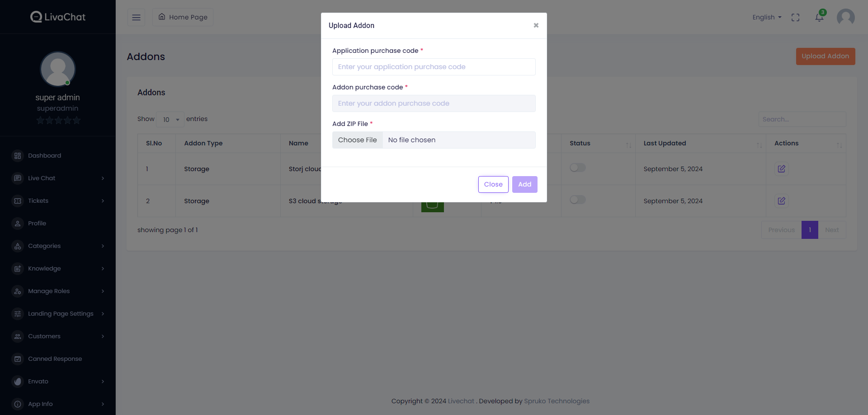Toggle fullscreen mode from the header
Viewport: 868px width, 415px height.
(x=796, y=17)
